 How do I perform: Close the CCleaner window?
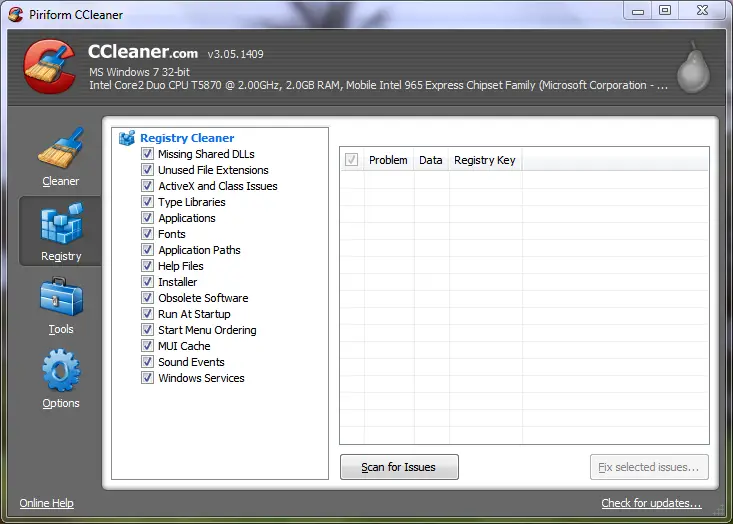(x=702, y=10)
